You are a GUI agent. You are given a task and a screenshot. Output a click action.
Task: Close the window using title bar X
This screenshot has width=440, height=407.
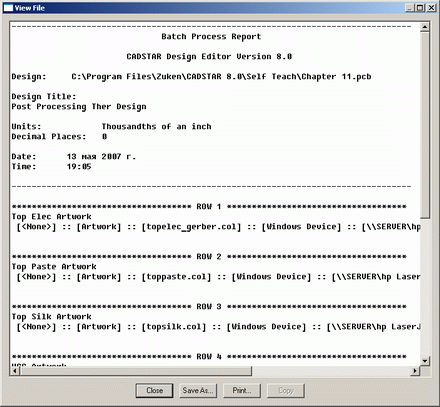coord(431,8)
